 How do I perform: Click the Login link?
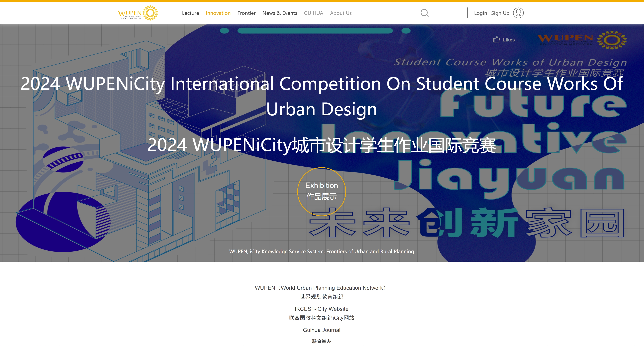[x=480, y=13]
